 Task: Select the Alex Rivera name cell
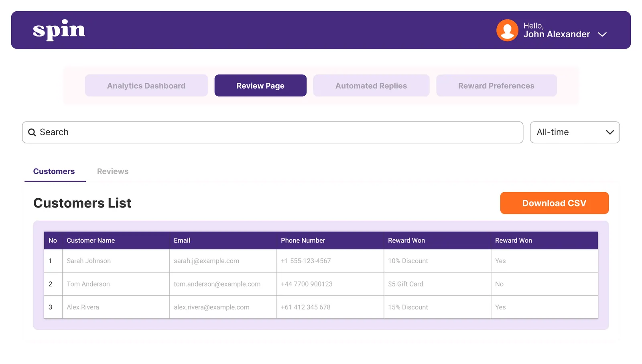116,307
